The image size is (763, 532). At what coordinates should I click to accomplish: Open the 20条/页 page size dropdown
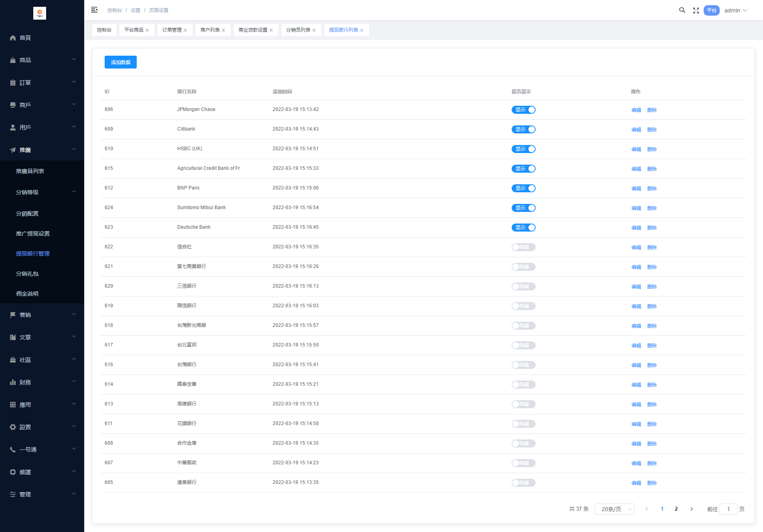point(614,509)
